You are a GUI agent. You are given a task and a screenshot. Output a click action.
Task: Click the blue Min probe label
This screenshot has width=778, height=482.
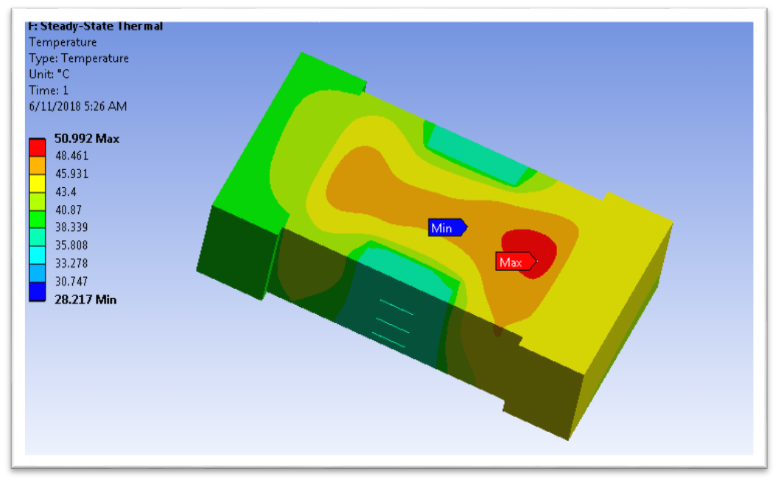pos(444,228)
